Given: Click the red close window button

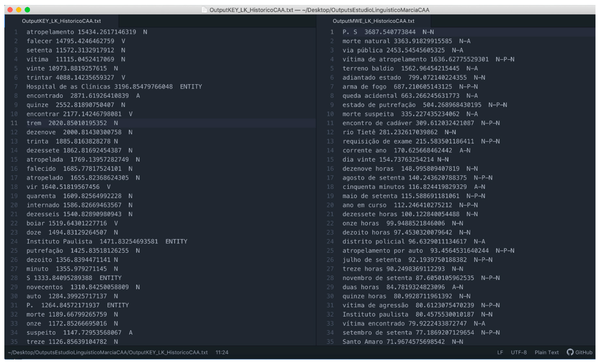Looking at the screenshot, I should pos(10,10).
